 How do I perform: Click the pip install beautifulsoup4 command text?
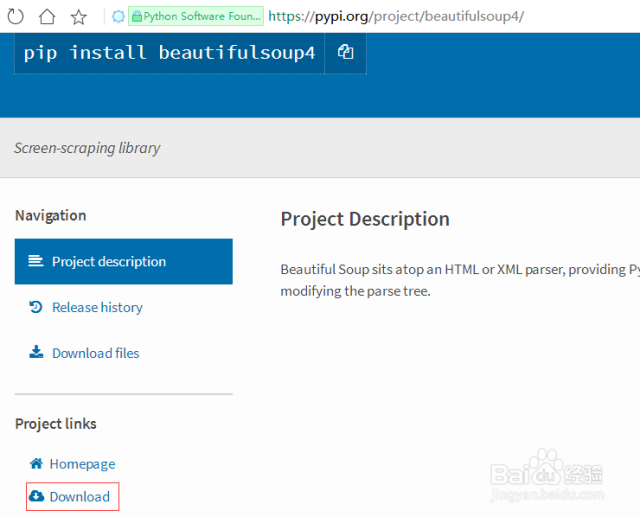pyautogui.click(x=169, y=53)
